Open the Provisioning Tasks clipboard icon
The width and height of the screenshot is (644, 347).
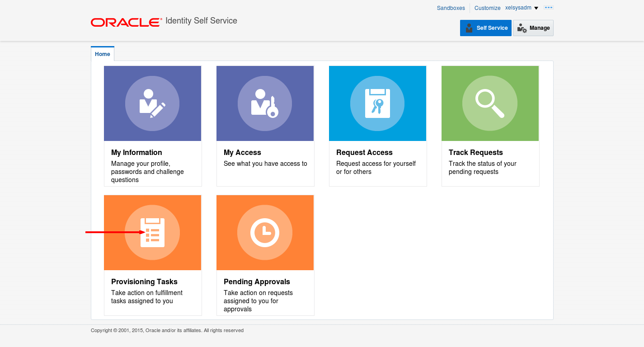coord(152,232)
